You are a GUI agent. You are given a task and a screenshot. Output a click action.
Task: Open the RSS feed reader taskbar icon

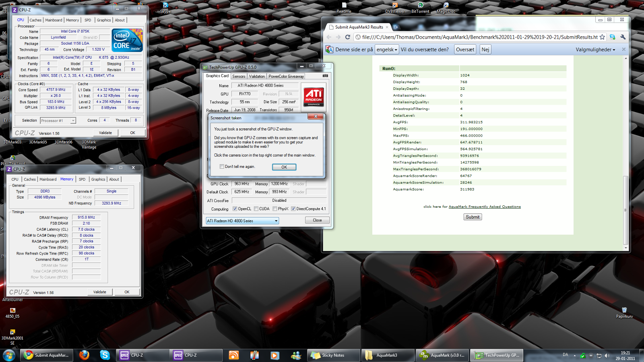click(x=234, y=355)
